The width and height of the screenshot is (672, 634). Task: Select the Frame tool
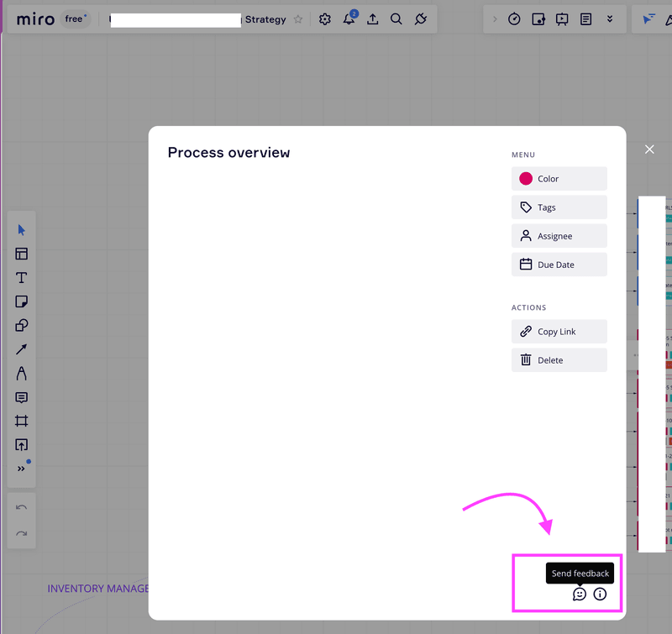tap(22, 421)
